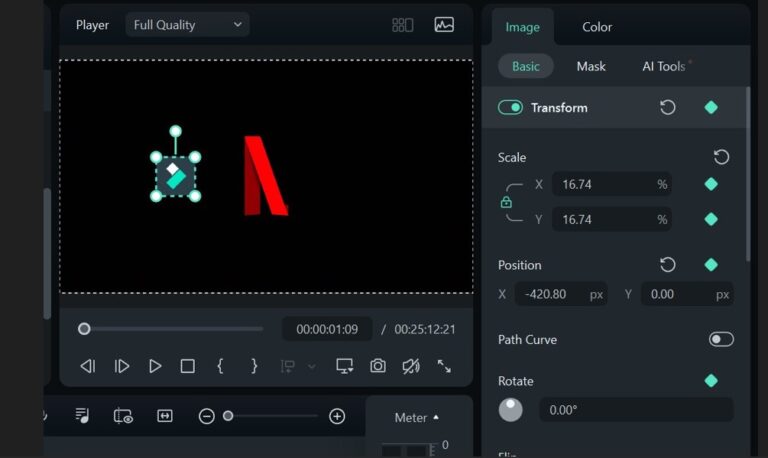Toggle the scale aspect ratio lock

pos(506,202)
